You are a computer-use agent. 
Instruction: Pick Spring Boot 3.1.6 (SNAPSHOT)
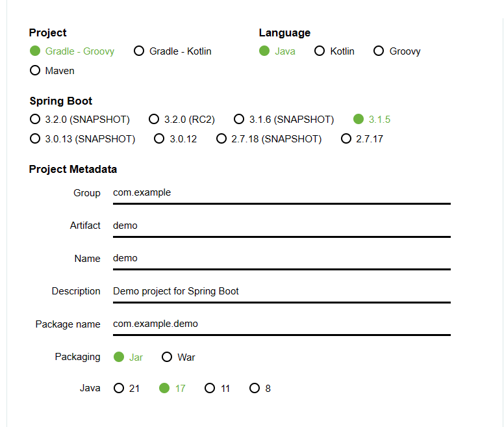click(239, 120)
